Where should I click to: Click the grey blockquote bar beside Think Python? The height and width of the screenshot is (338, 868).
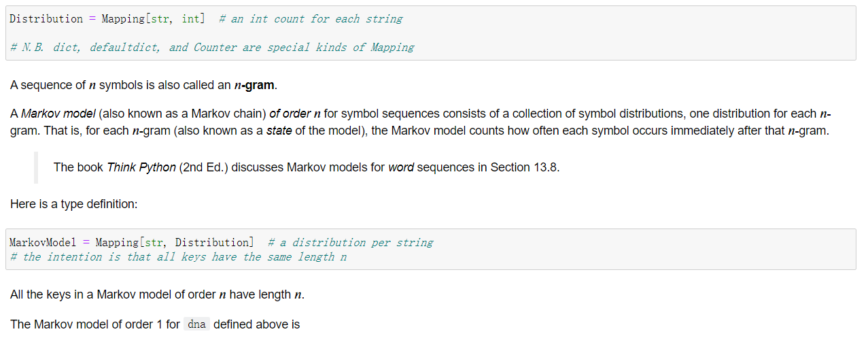click(36, 167)
